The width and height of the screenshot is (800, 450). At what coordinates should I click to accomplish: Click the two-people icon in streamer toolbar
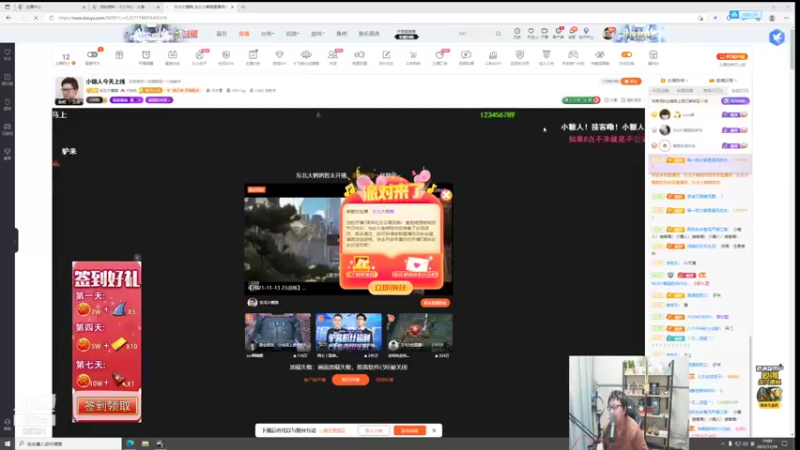pyautogui.click(x=333, y=55)
